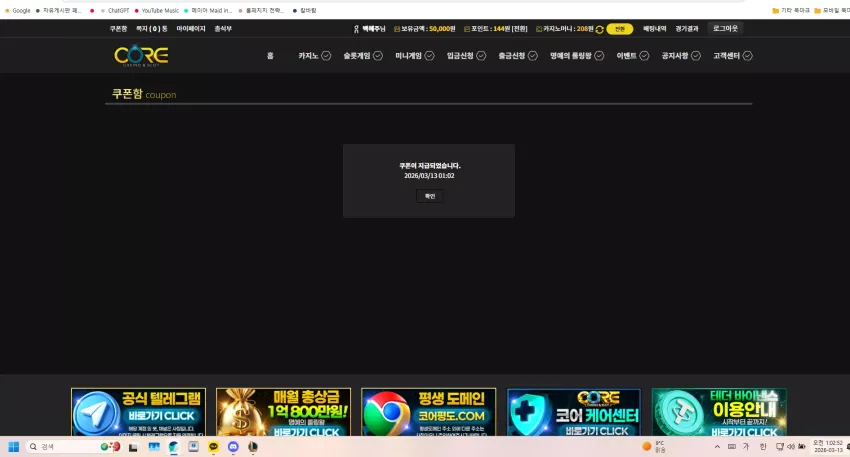Click the 카지노머니 icon
850x457 pixels.
(x=539, y=29)
